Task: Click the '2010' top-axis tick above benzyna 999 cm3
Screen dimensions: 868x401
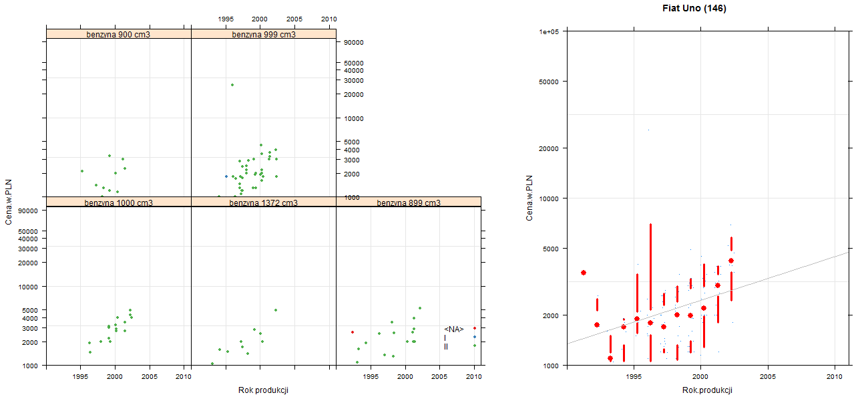Action: coord(329,19)
